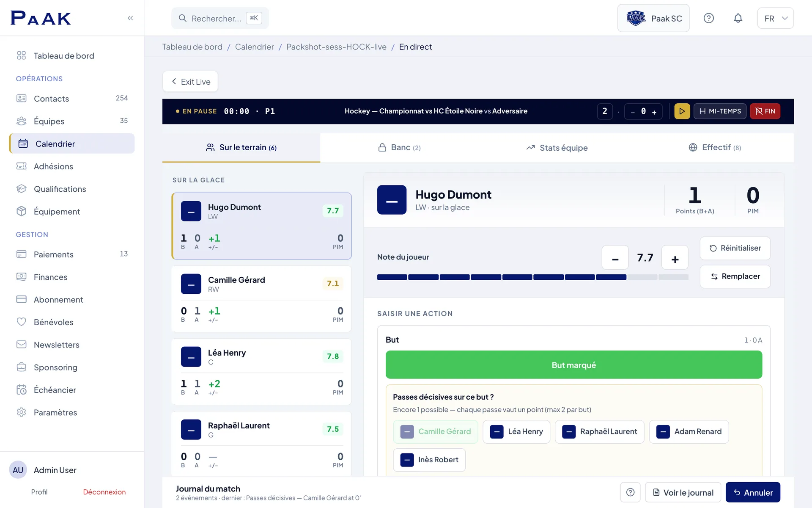Raise player rating with plus button

click(x=675, y=258)
